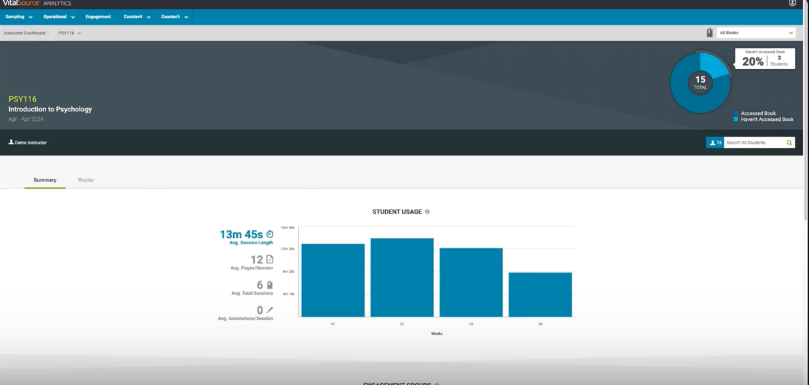The image size is (809, 385).
Task: Click the page icon beside Avg. Pages/Session
Action: pyautogui.click(x=269, y=260)
